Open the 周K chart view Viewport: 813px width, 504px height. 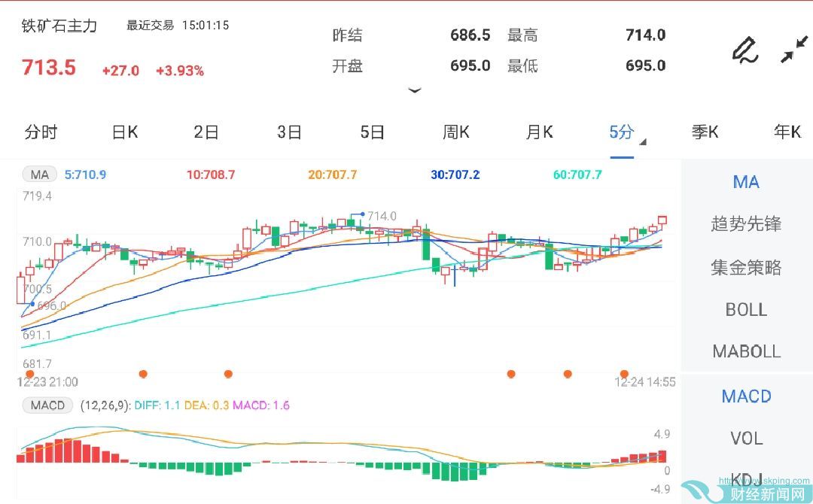coord(455,132)
